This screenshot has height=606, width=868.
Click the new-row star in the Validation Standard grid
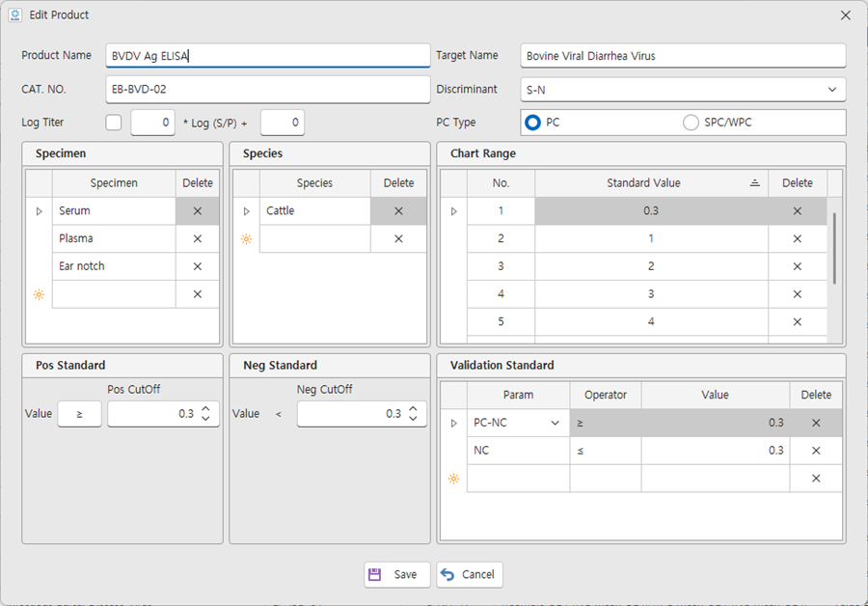453,478
